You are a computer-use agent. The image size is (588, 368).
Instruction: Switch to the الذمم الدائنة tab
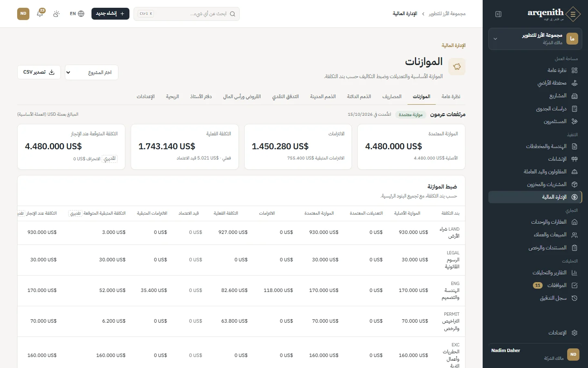click(x=359, y=96)
